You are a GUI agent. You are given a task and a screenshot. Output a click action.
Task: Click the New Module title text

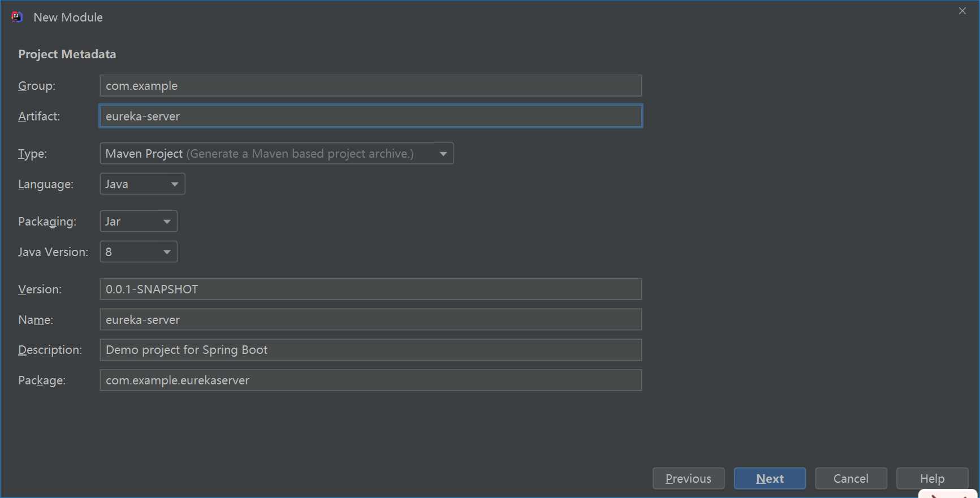coord(68,18)
